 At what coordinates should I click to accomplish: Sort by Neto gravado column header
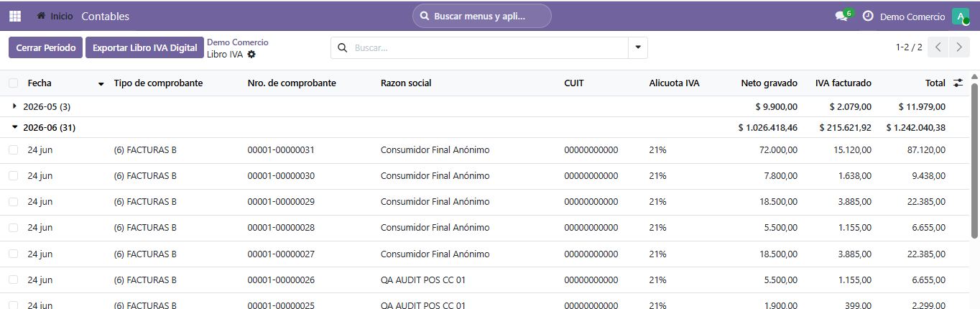coord(769,83)
